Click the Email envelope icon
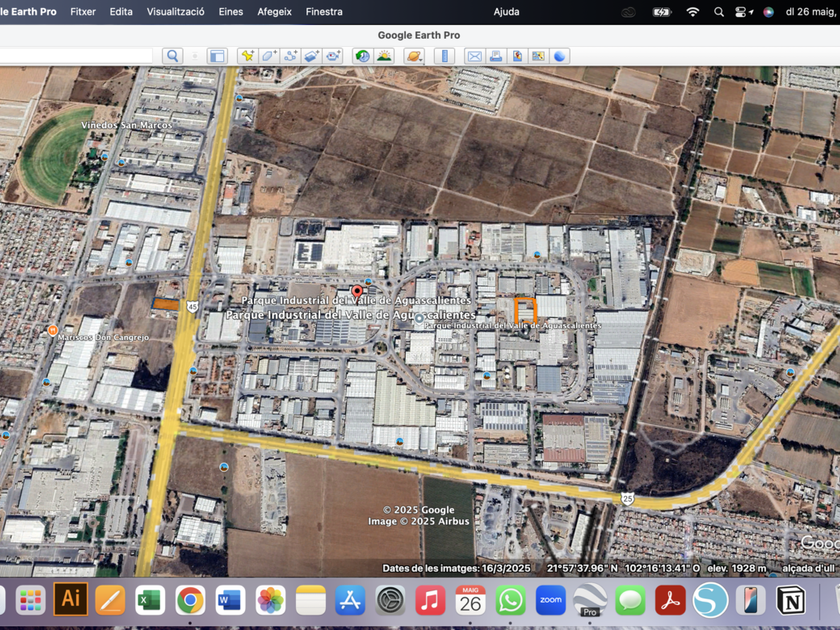Viewport: 840px width, 630px height. (475, 56)
